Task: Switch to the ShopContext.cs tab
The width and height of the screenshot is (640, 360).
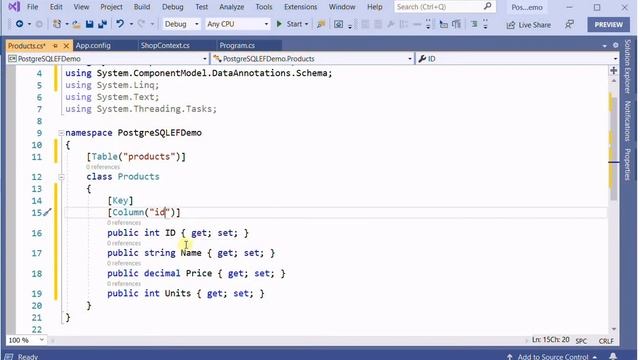Action: click(165, 45)
